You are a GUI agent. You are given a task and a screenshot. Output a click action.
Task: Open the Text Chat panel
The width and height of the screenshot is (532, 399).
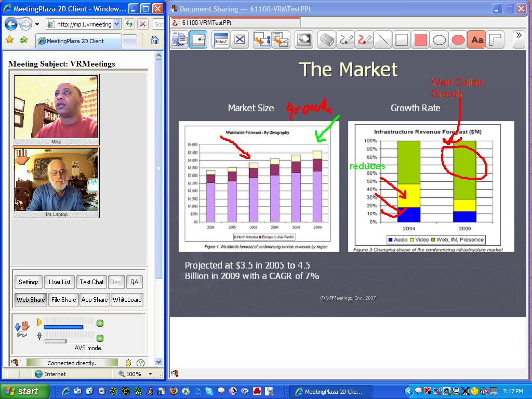91,282
